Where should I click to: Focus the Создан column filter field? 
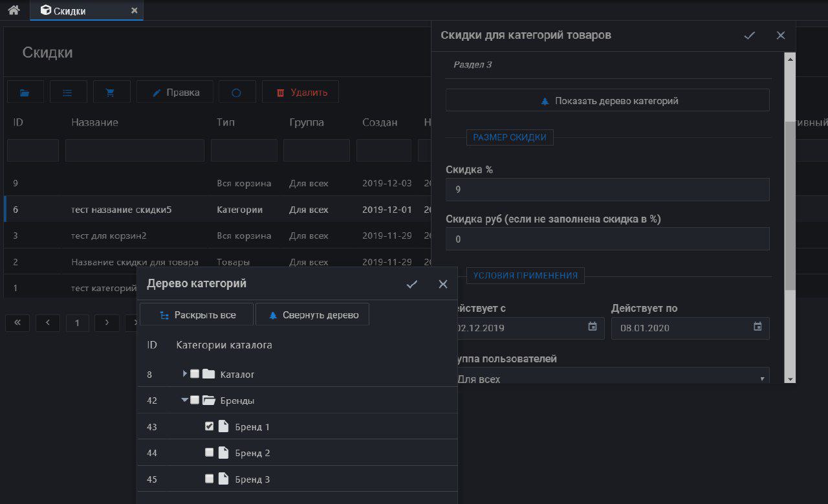coord(384,150)
